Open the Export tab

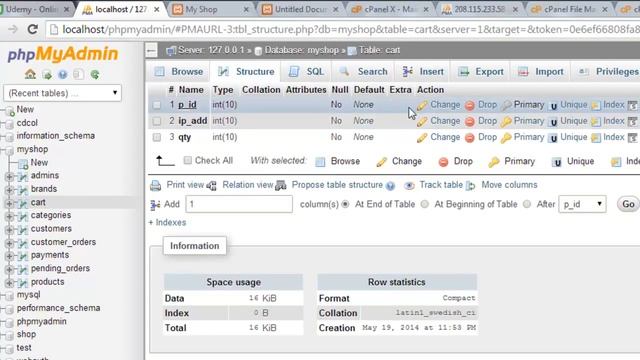pos(480,72)
